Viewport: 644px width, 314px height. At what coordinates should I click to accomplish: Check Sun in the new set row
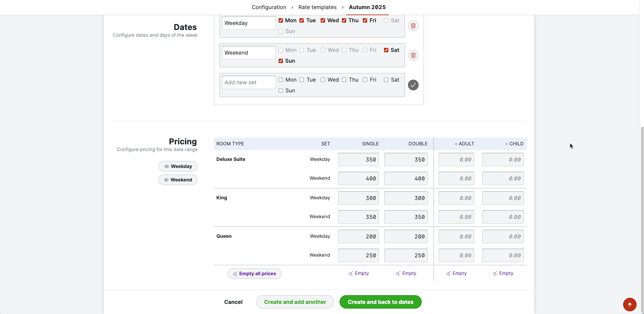(x=281, y=91)
